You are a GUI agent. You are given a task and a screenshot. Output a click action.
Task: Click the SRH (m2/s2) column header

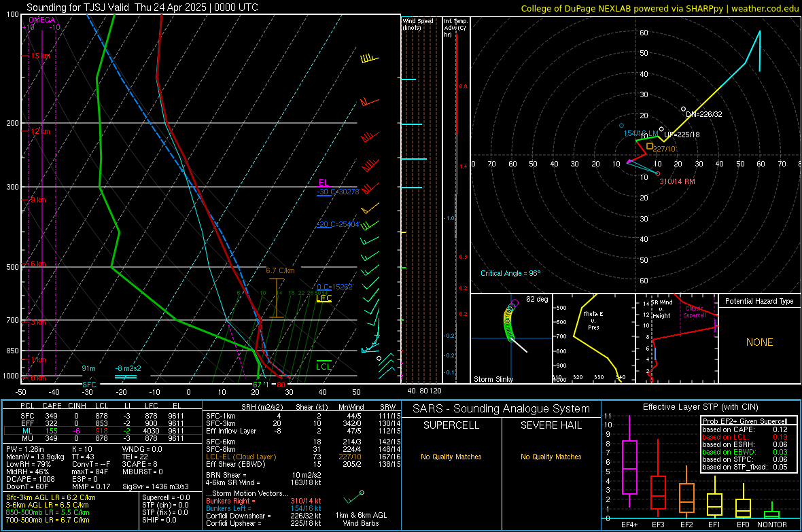pos(263,408)
